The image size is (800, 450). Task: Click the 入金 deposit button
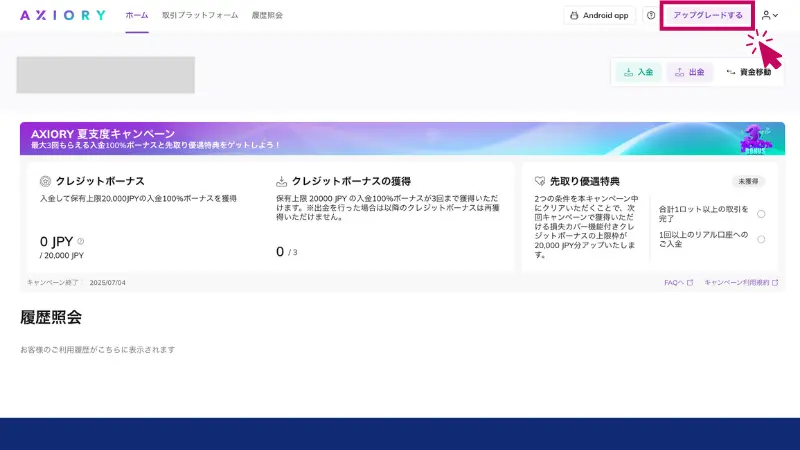639,72
